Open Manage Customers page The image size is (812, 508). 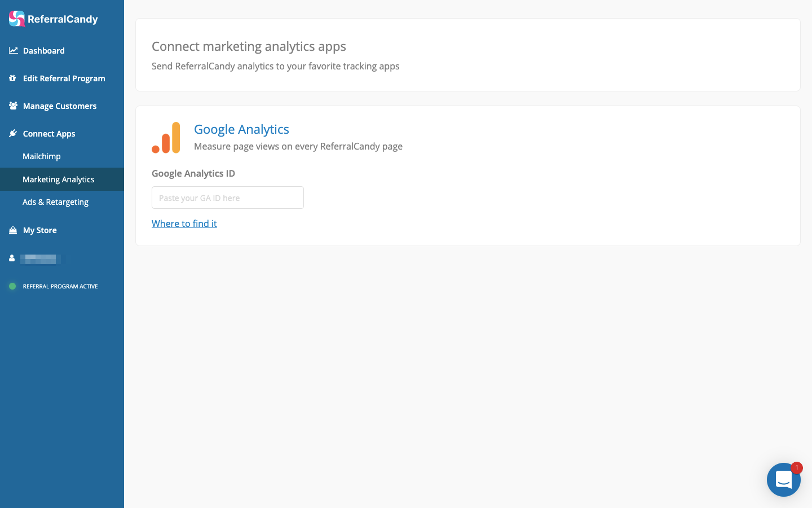[60, 106]
